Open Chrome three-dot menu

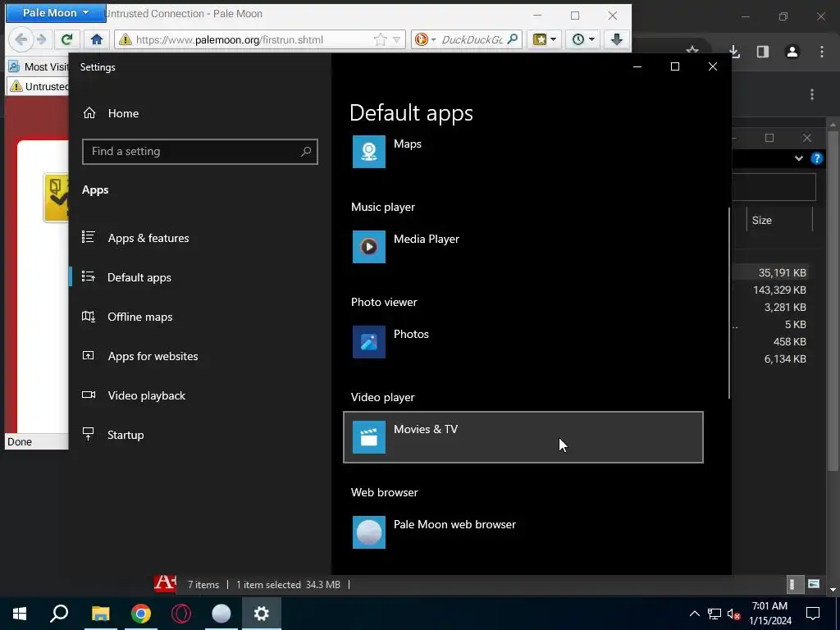pos(822,52)
